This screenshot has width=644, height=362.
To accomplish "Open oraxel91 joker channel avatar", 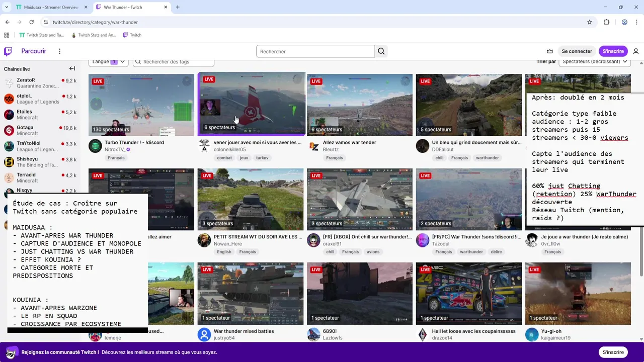I will tap(313, 240).
